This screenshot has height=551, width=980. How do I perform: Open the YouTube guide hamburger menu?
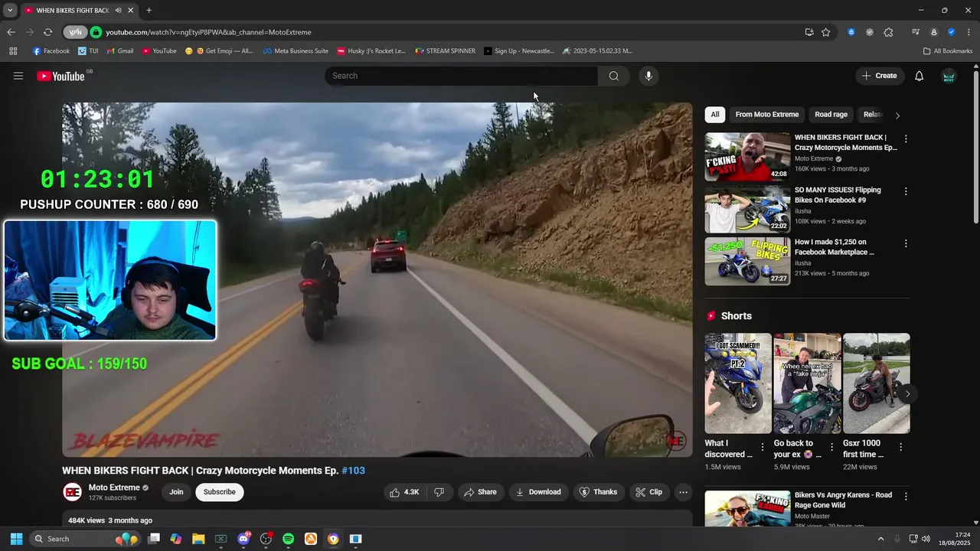tap(18, 76)
